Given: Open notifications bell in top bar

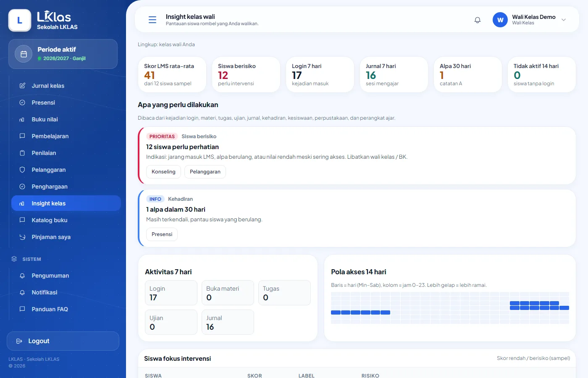Looking at the screenshot, I should point(478,20).
